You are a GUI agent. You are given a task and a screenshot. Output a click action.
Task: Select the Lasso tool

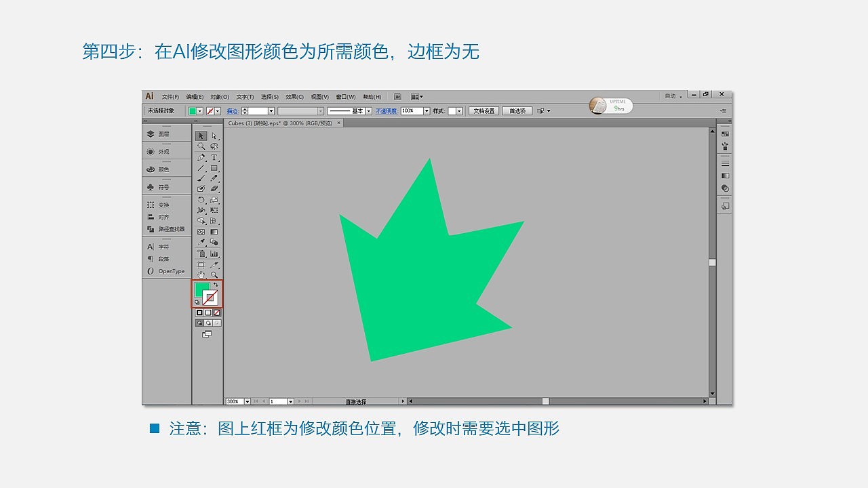[x=214, y=146]
